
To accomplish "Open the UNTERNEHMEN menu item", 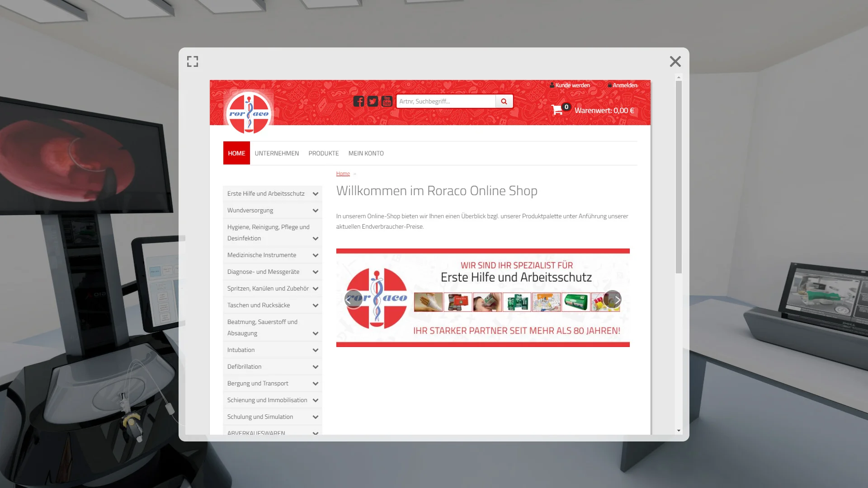I will pos(277,153).
